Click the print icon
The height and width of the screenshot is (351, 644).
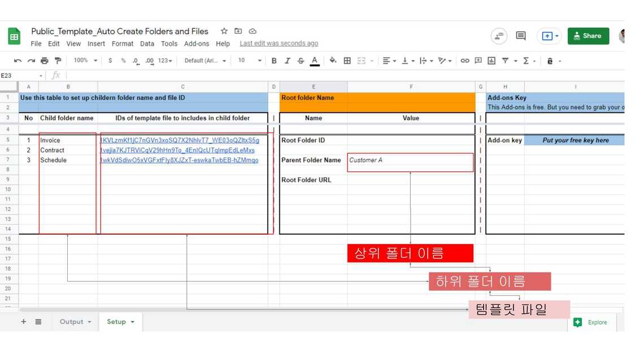(x=45, y=61)
